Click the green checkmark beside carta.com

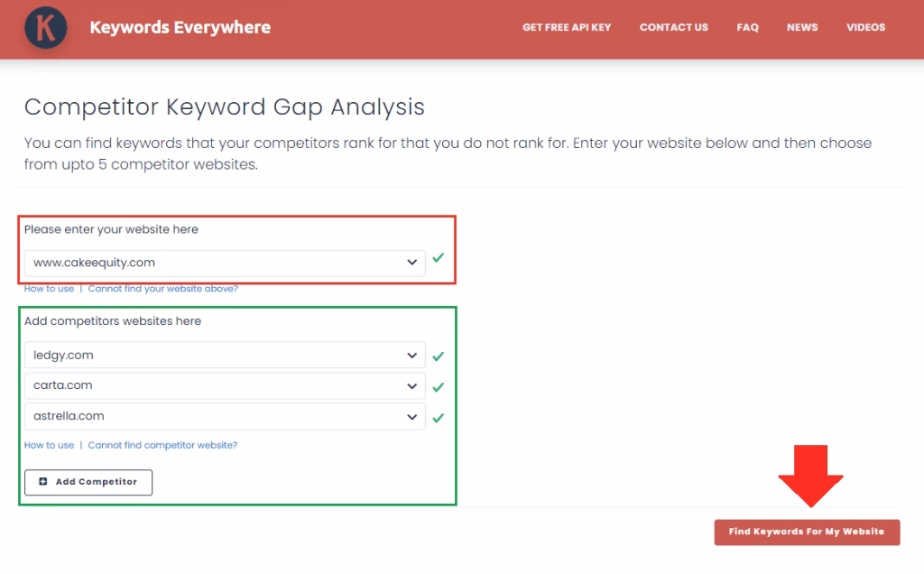pos(438,385)
